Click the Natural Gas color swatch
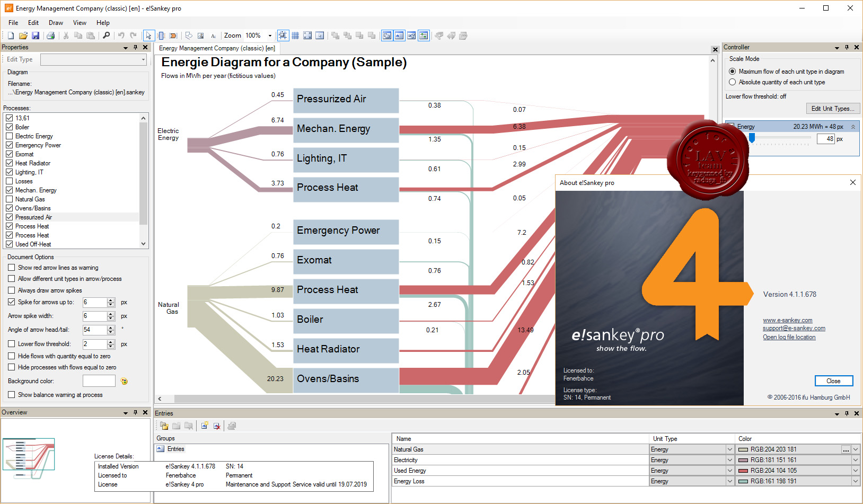 click(743, 449)
